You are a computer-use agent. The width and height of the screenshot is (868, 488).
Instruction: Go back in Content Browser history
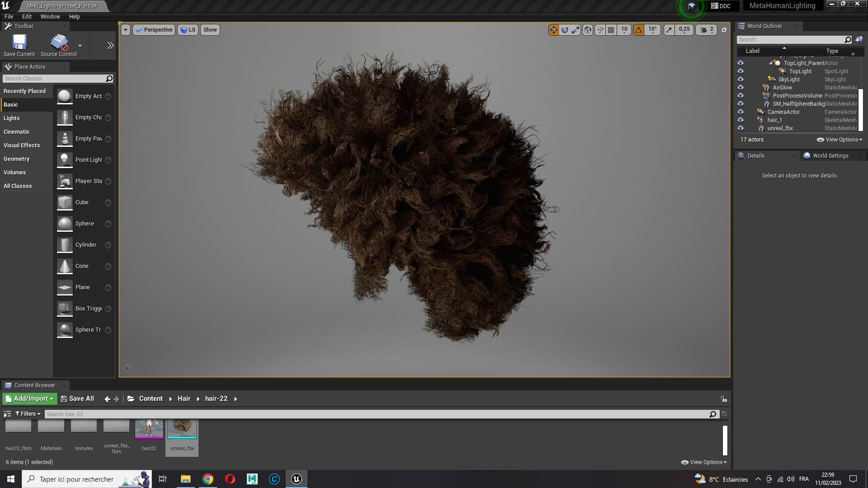tap(108, 399)
